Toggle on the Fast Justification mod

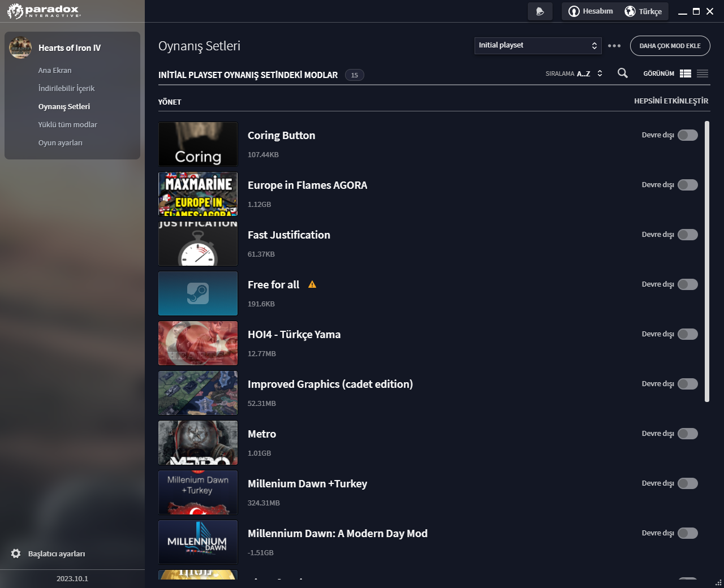click(688, 235)
